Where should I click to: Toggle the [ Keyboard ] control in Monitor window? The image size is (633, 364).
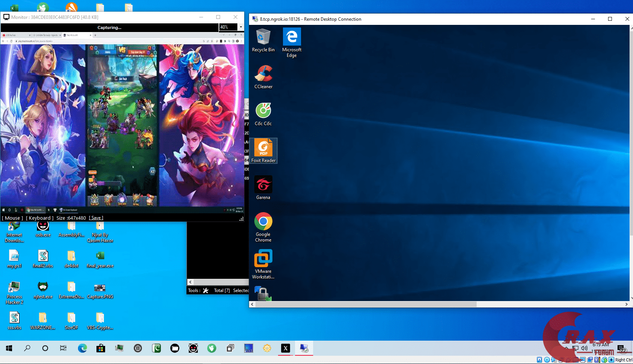(40, 218)
